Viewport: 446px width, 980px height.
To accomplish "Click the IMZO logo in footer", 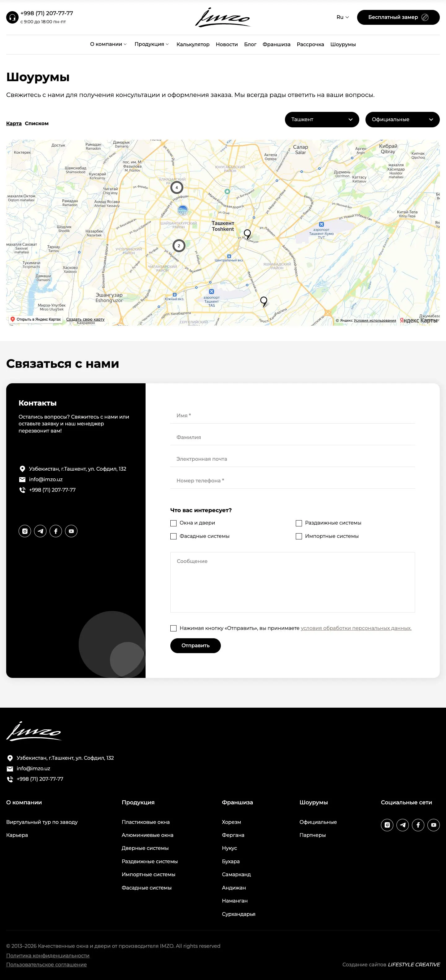I will 34,731.
